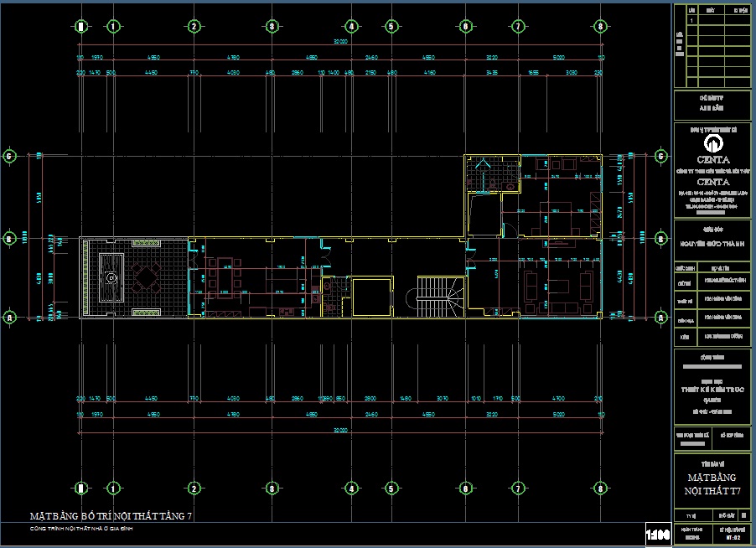Screen dimensions: 756x548
Task: Select axis bubble B on the left side
Action: 9,239
